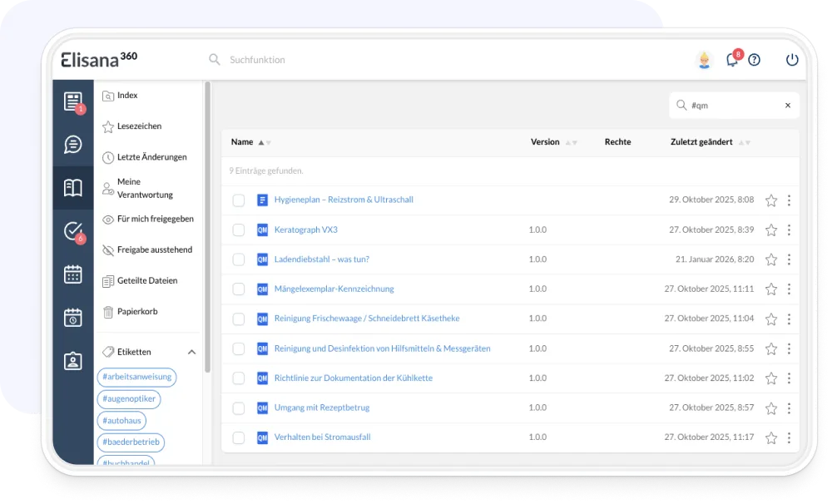Filter by the #arbeitsanweisung tag
This screenshot has width=832, height=504.
pos(137,377)
